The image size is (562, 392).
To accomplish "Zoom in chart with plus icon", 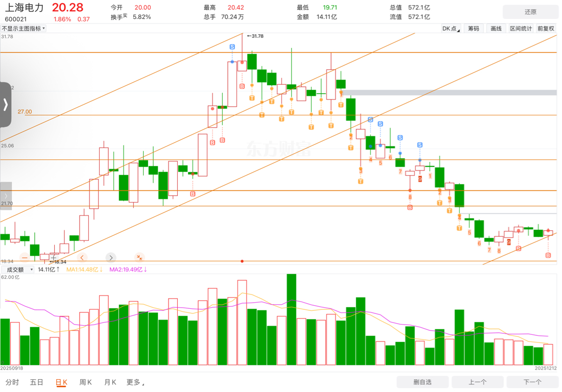I will click(x=54, y=257).
